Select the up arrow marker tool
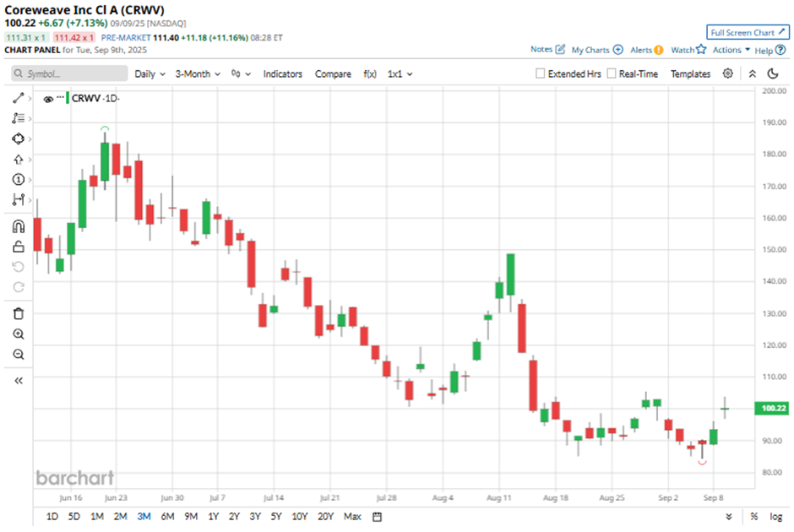This screenshot has height=532, width=794. (x=19, y=160)
